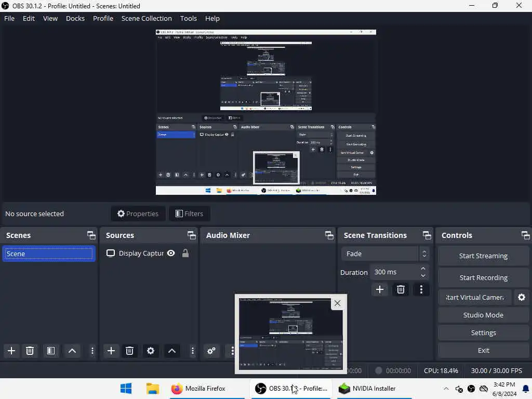Move scene up with arrow icon
This screenshot has width=532, height=399.
click(72, 351)
